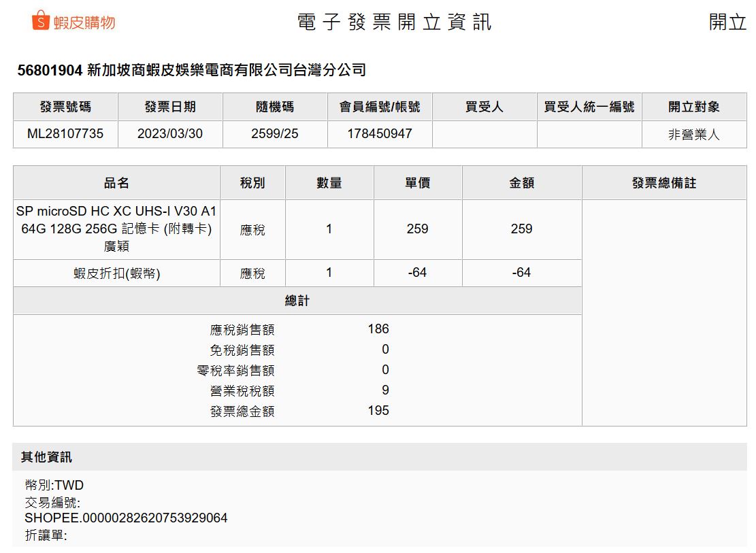This screenshot has width=756, height=553.
Task: Select the 發票號碼 column header
Action: click(65, 107)
